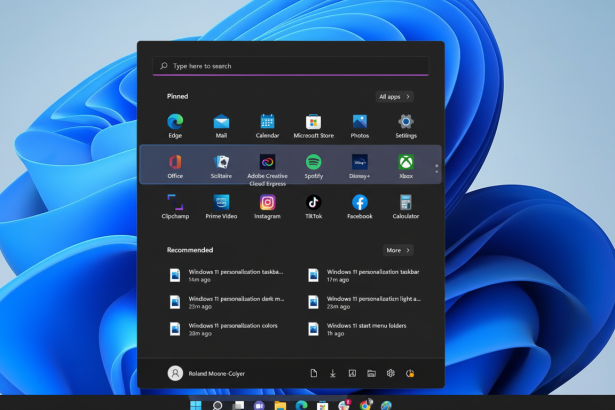615x410 pixels.
Task: Open Search from the taskbar
Action: 217,405
